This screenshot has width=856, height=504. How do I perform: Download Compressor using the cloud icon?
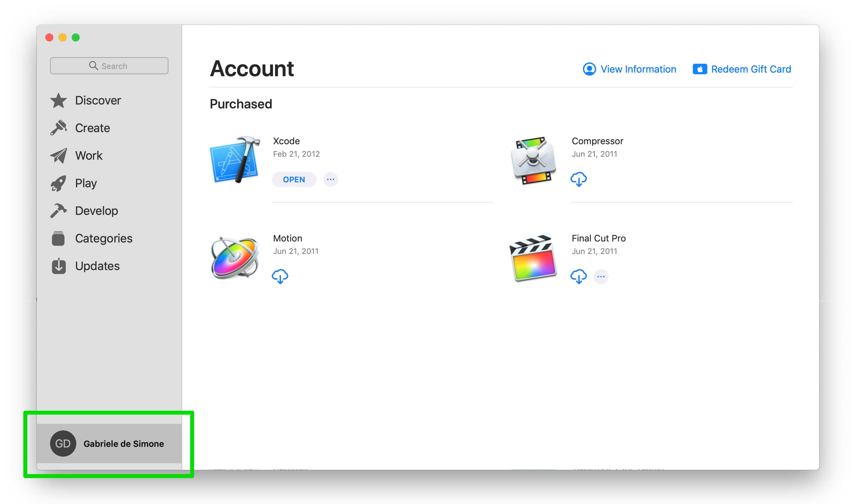click(578, 179)
